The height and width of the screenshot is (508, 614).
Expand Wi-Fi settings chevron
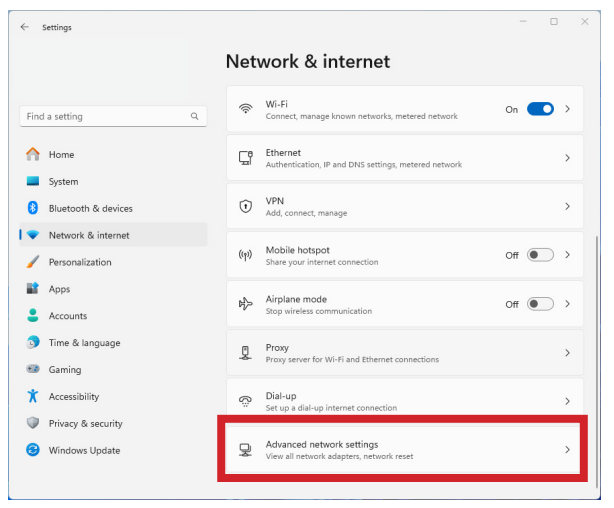tap(567, 109)
